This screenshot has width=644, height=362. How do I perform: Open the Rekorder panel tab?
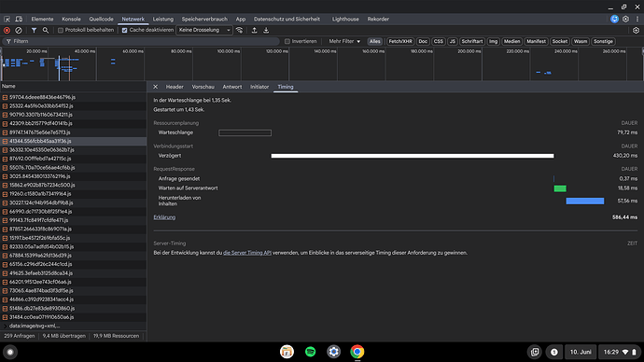[x=378, y=19]
